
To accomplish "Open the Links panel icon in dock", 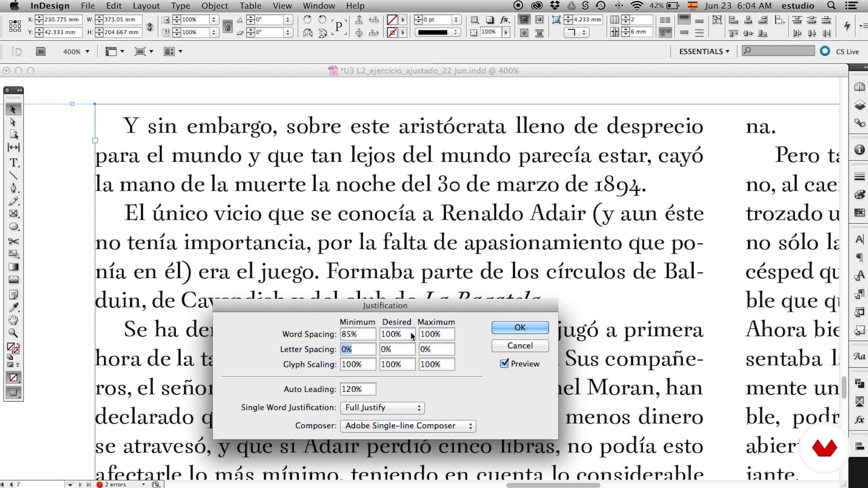I will pyautogui.click(x=859, y=122).
